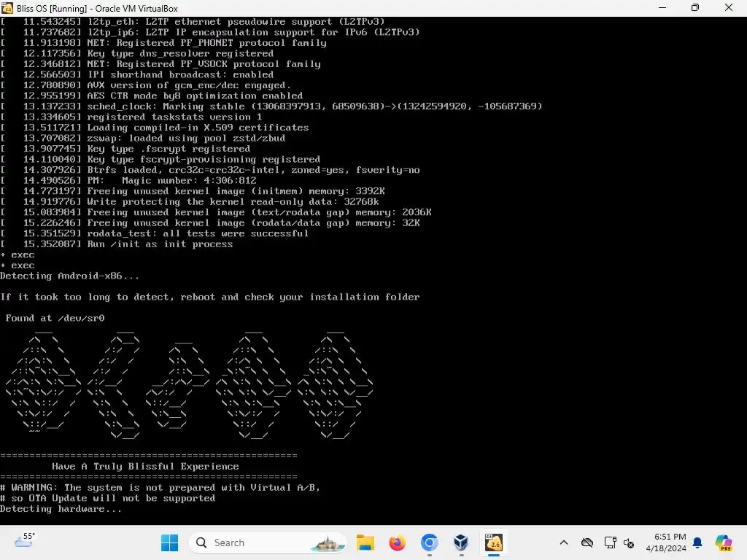Click the 'so OTA Update will not be supported' line

pos(108,498)
